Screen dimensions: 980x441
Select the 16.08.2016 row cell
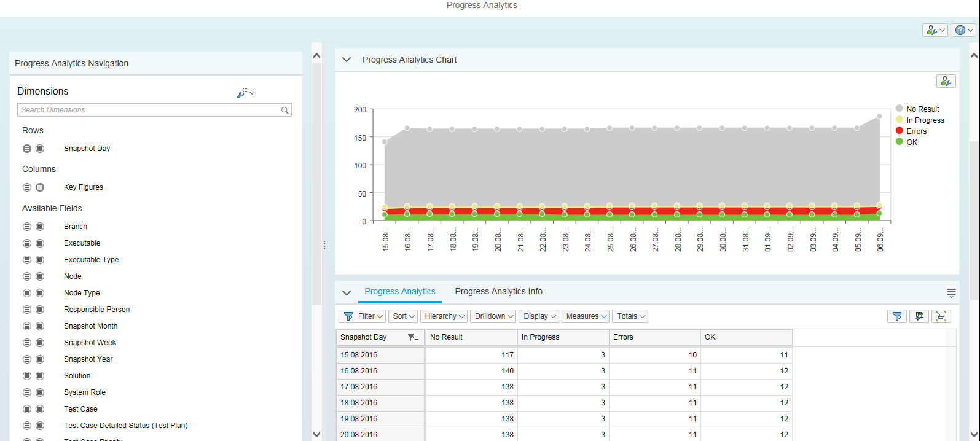click(x=380, y=371)
